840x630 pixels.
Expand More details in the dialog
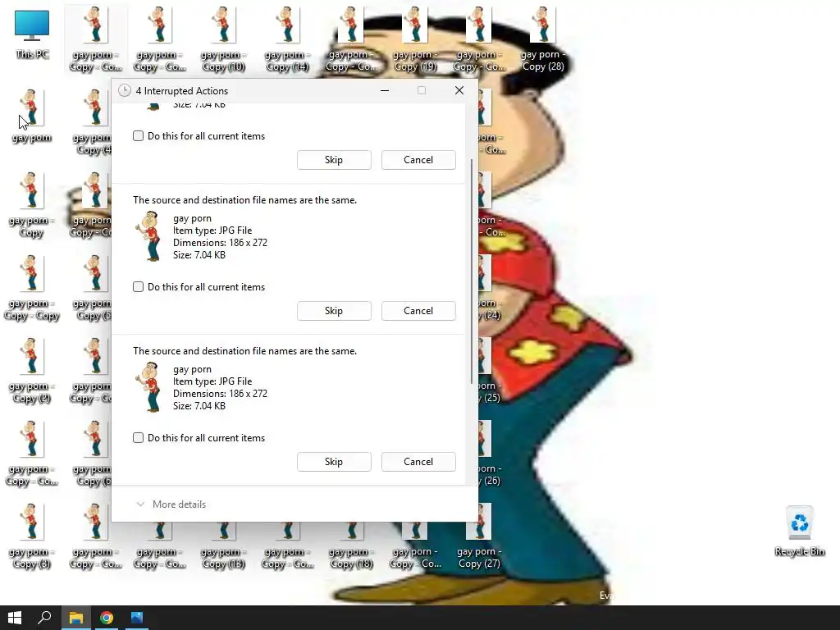[171, 504]
